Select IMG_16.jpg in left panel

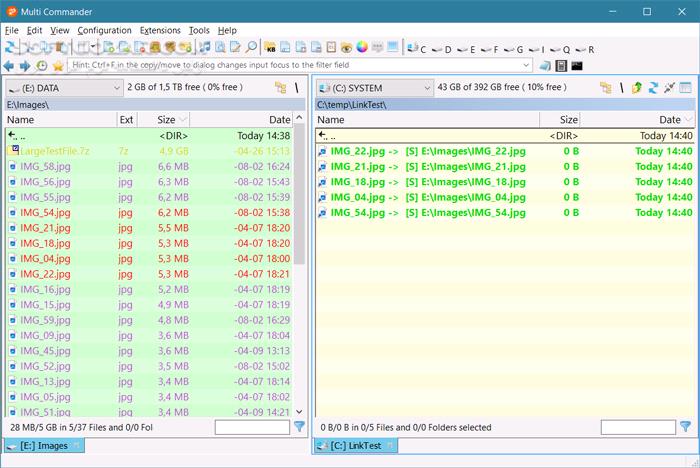(x=149, y=289)
